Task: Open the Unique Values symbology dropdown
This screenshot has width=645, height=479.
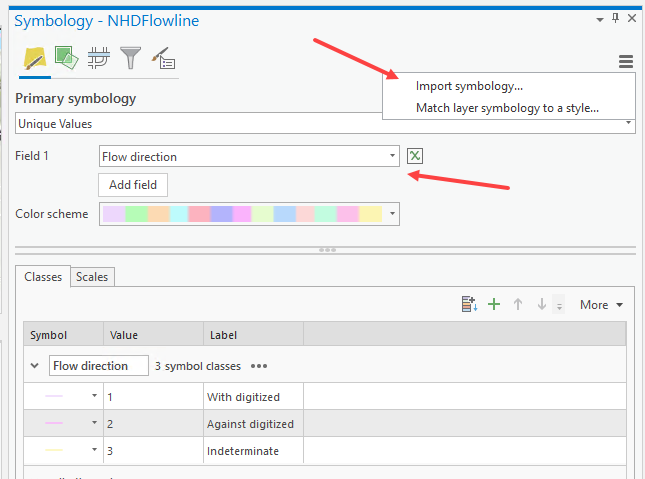Action: [x=325, y=123]
